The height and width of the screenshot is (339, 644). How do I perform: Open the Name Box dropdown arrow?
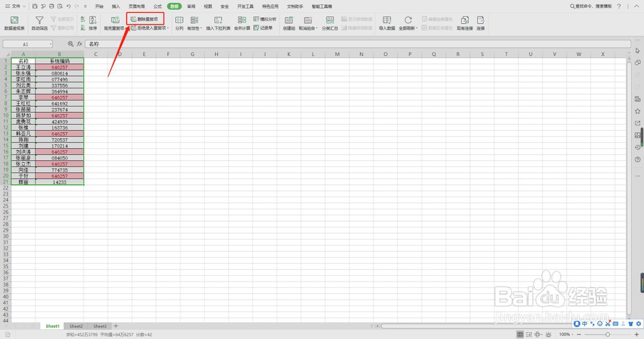[x=50, y=44]
